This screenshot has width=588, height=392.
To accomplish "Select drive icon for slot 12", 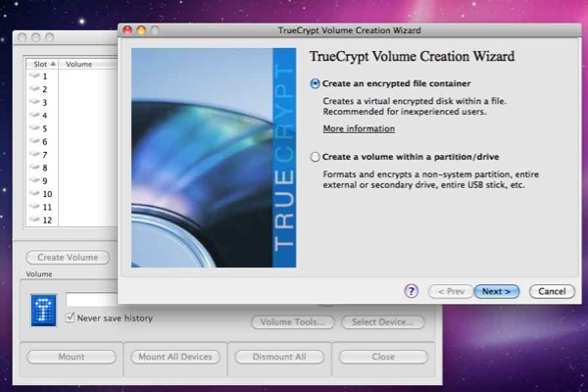I will pos(35,220).
